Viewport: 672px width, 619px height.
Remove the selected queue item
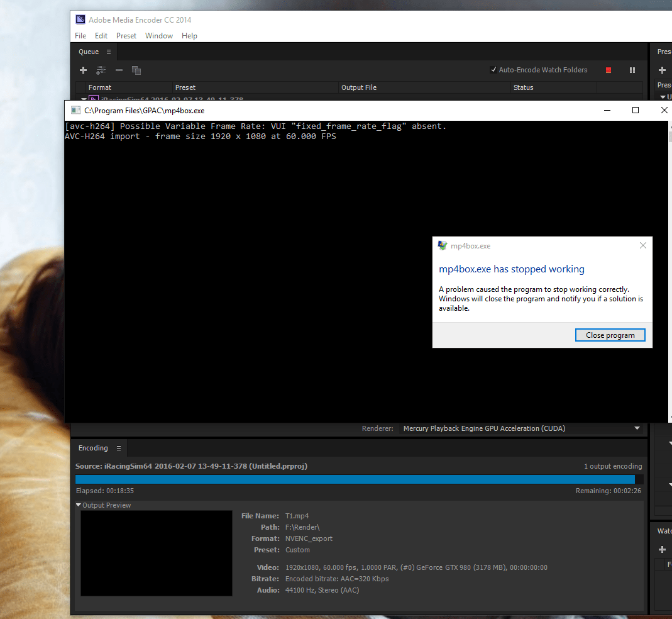click(118, 70)
